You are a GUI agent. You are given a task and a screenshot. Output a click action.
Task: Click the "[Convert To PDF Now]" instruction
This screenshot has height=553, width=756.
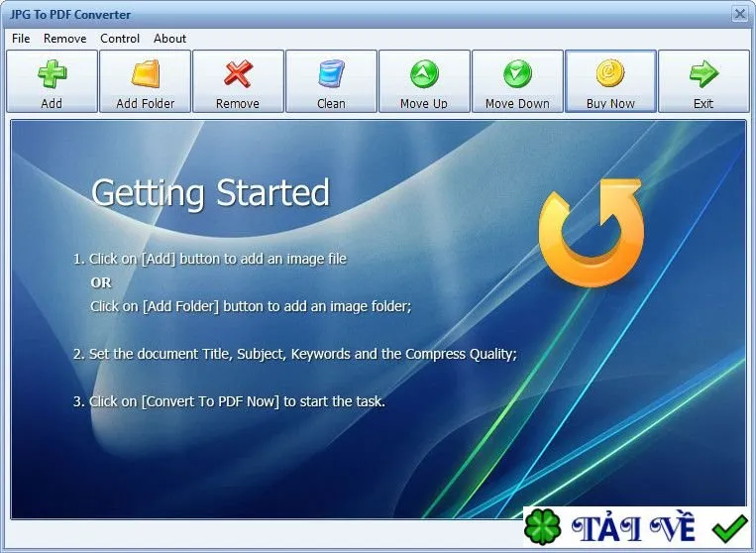coord(229,401)
